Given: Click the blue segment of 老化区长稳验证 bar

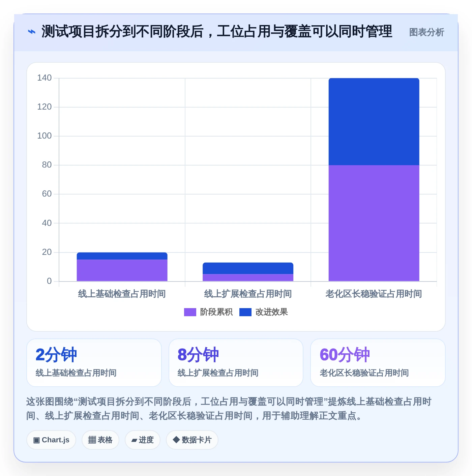Looking at the screenshot, I should click(374, 122).
